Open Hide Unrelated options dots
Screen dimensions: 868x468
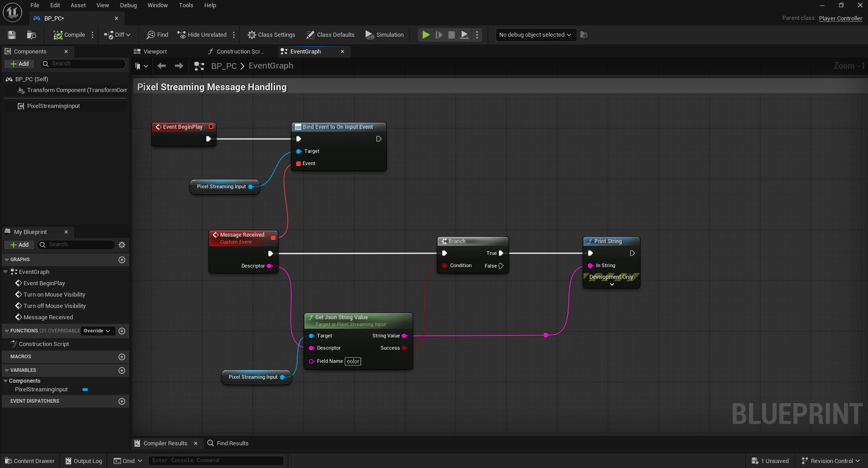[234, 35]
